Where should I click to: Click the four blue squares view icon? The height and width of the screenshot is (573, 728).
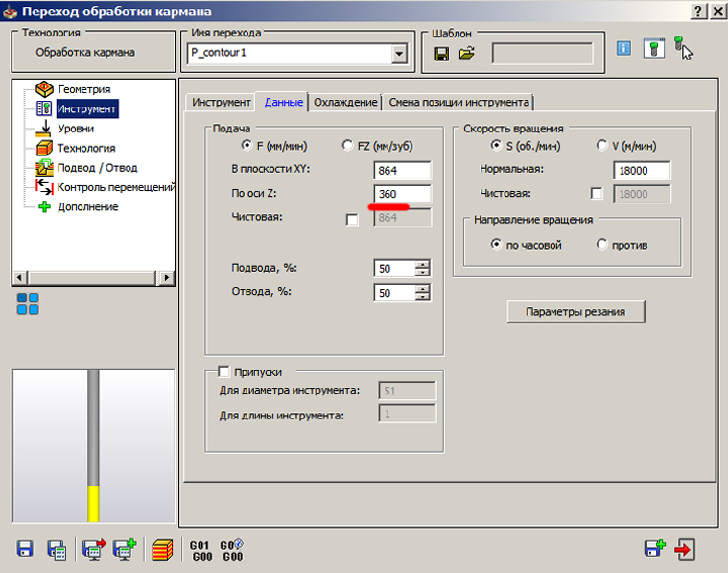pos(28,303)
